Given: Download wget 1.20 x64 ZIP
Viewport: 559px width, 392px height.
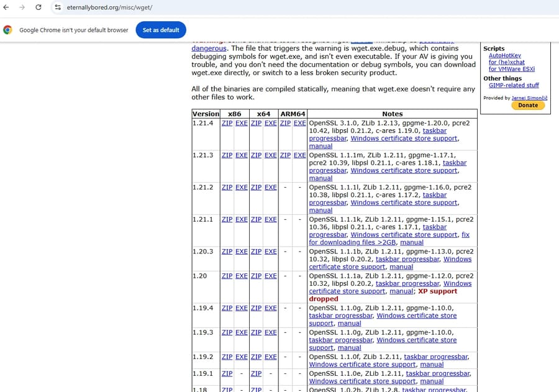Looking at the screenshot, I should click(257, 276).
